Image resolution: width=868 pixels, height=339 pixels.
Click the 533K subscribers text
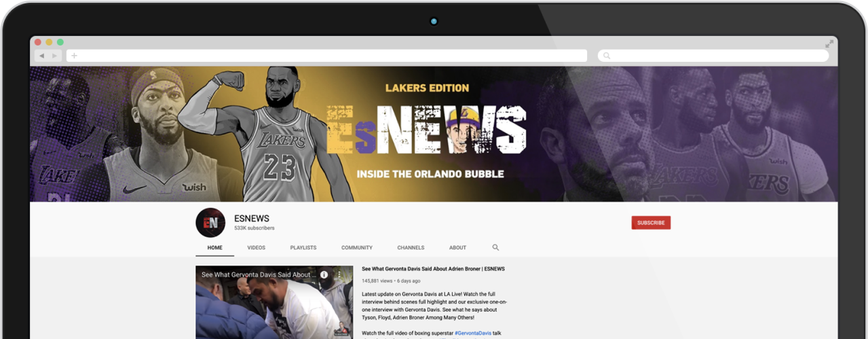pos(254,228)
